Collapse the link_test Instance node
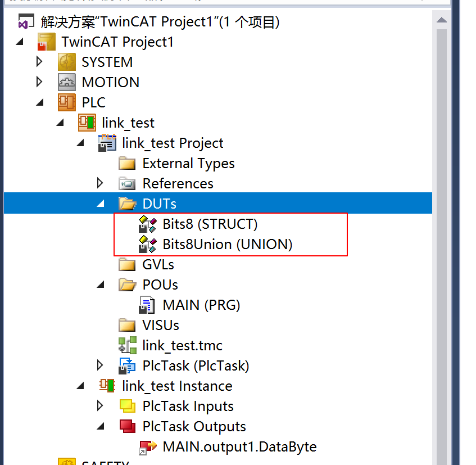Viewport: 476px width, 465px height. coord(80,386)
